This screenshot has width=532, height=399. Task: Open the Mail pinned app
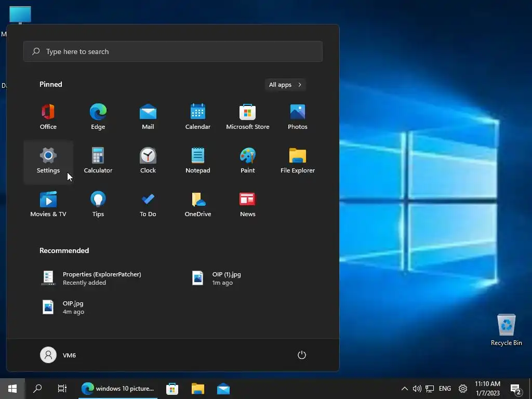[148, 117]
